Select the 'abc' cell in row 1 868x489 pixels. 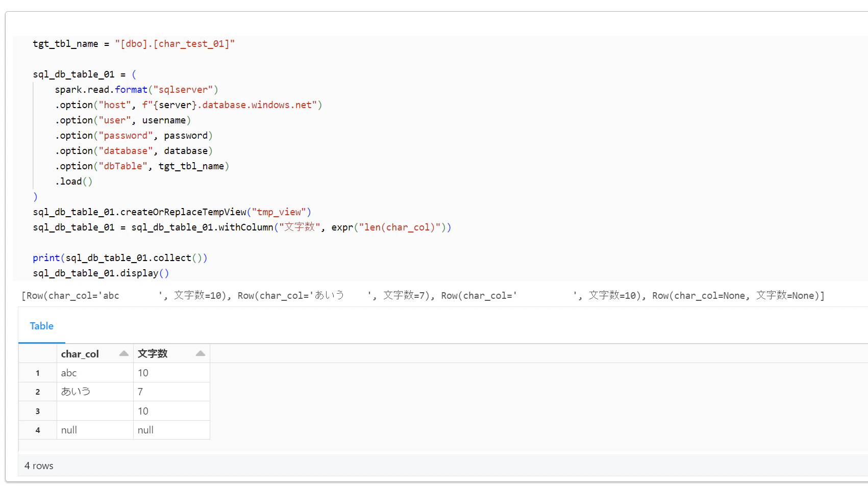coord(95,373)
